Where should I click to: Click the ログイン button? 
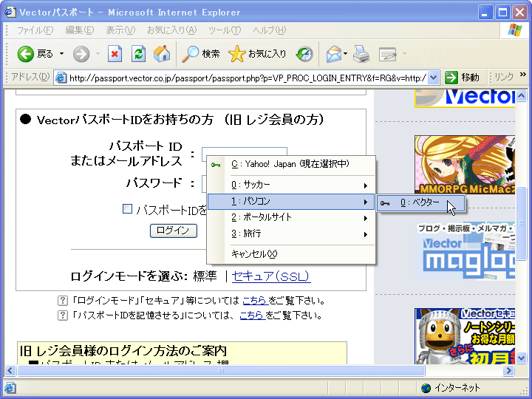point(174,231)
